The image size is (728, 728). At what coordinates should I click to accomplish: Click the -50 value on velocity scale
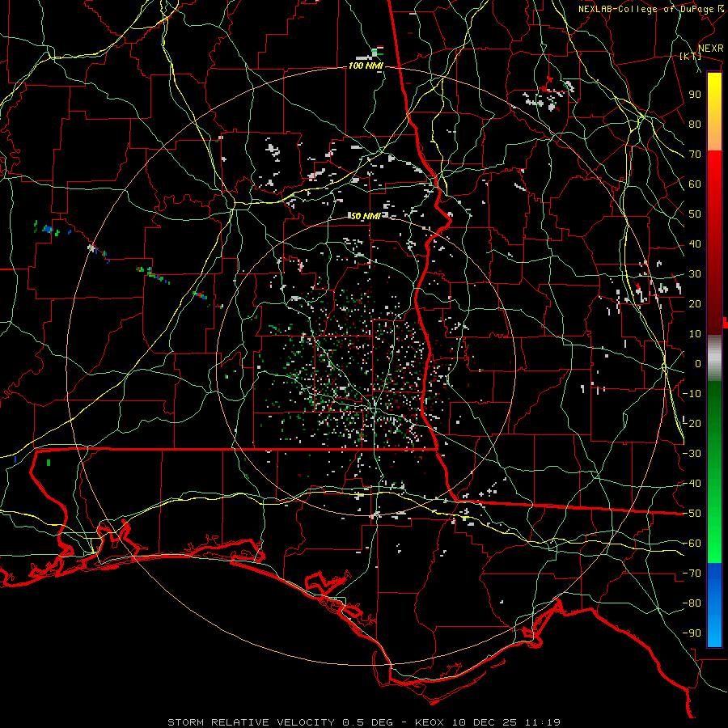click(x=692, y=514)
